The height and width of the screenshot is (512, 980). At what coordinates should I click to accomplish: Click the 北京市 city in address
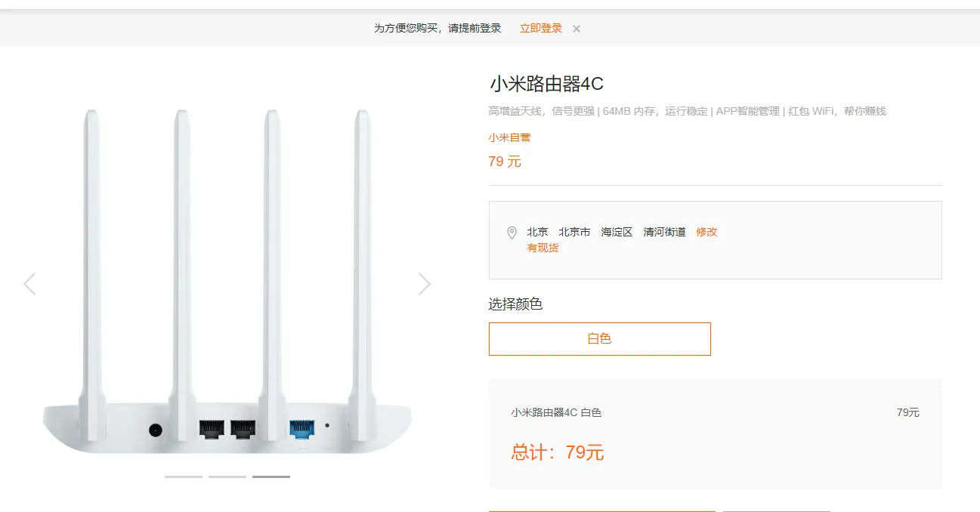tap(574, 232)
